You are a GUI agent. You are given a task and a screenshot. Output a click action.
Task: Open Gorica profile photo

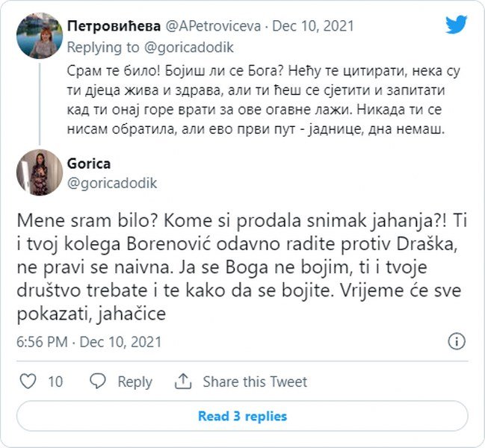point(35,172)
